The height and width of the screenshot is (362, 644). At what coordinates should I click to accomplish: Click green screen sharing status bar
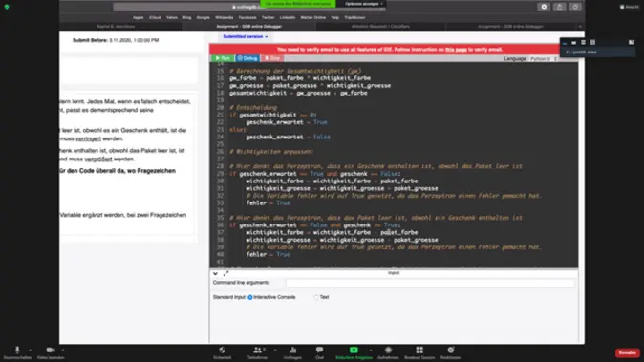pyautogui.click(x=298, y=4)
